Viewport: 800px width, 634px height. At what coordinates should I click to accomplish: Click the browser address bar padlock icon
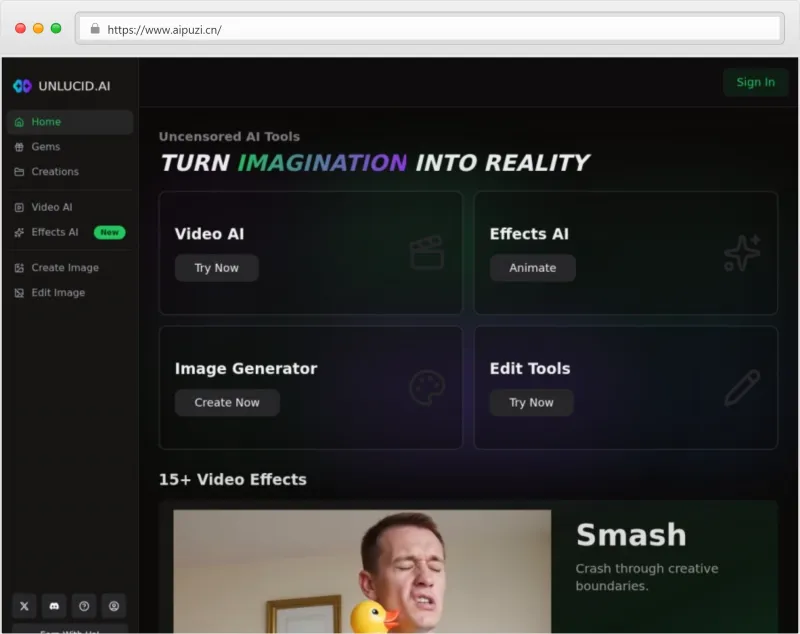(95, 29)
